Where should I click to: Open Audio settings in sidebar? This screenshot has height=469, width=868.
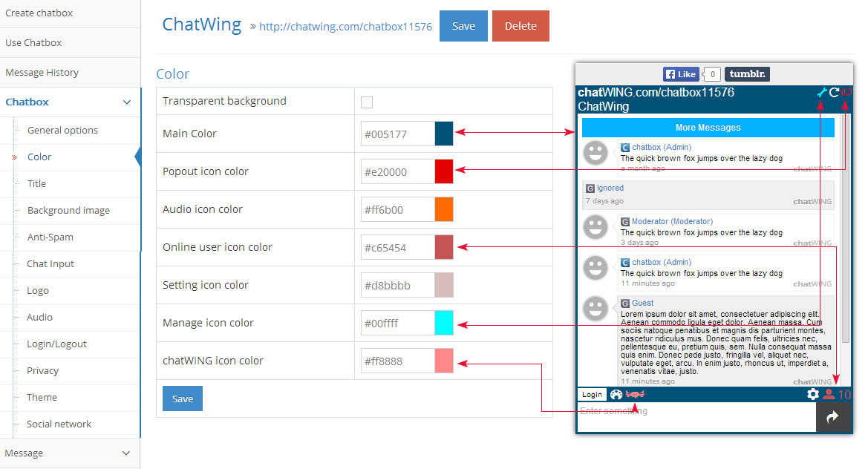40,317
